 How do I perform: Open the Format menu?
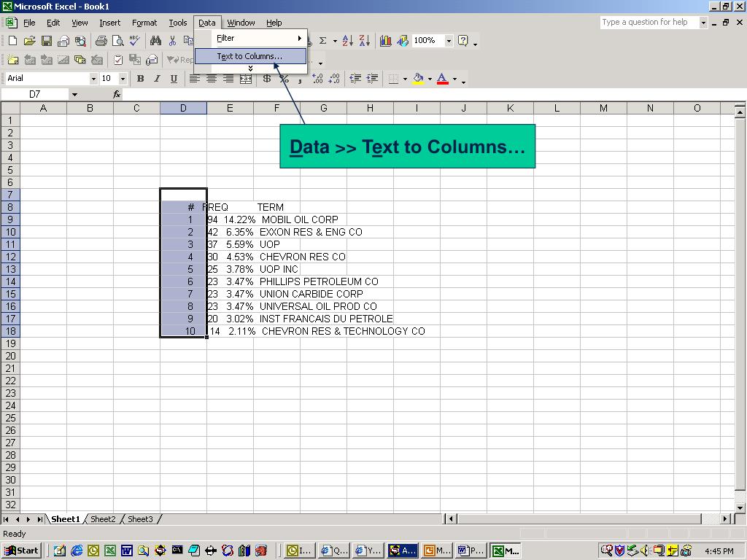[144, 23]
